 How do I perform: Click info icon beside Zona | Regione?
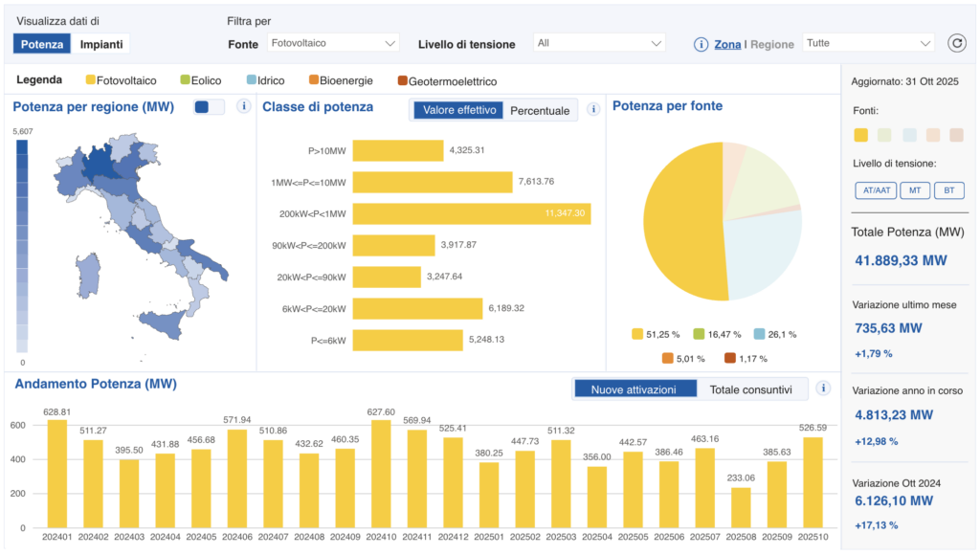coord(701,44)
